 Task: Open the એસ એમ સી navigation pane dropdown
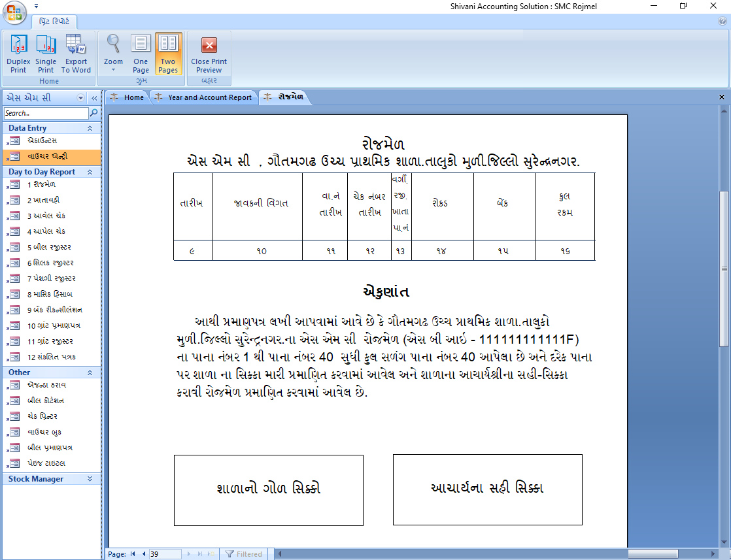80,96
